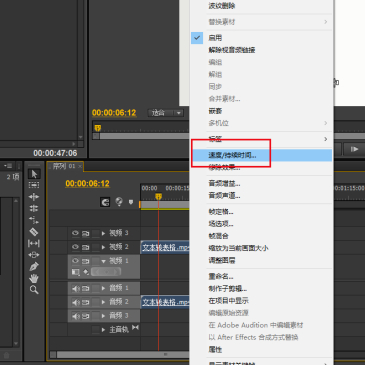This screenshot has width=365, height=365.
Task: Click the keyframe navigator in 视频 1
Action: click(106, 272)
